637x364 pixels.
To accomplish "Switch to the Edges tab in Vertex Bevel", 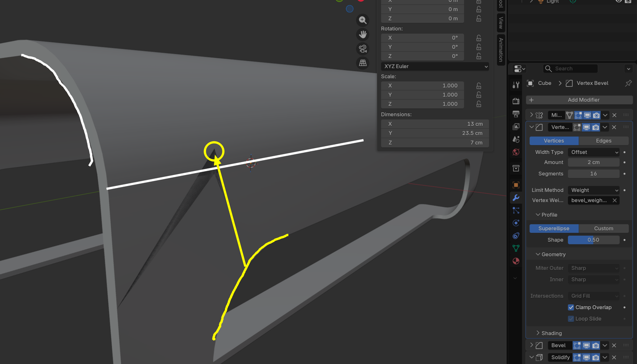I will (603, 141).
